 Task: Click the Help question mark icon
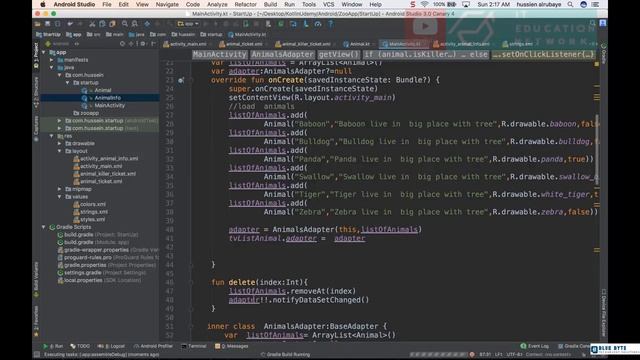click(330, 24)
